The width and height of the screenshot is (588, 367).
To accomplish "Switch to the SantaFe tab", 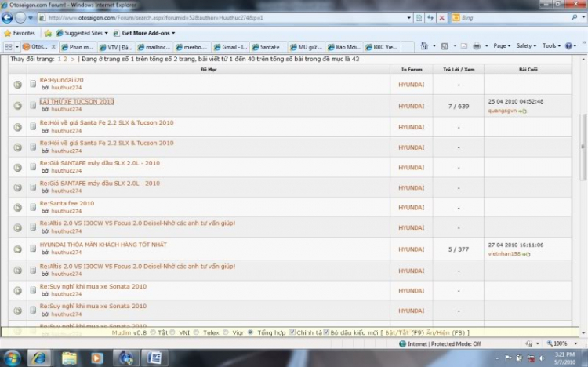I will click(x=268, y=47).
